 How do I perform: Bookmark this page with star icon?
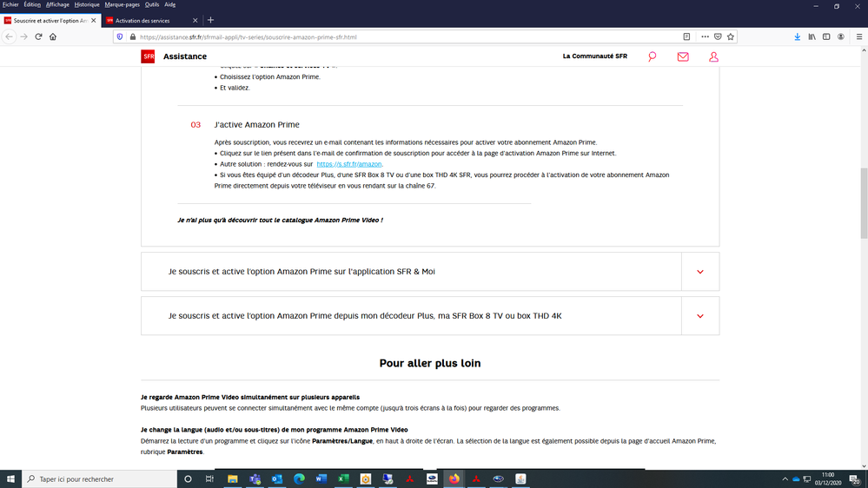coord(731,37)
